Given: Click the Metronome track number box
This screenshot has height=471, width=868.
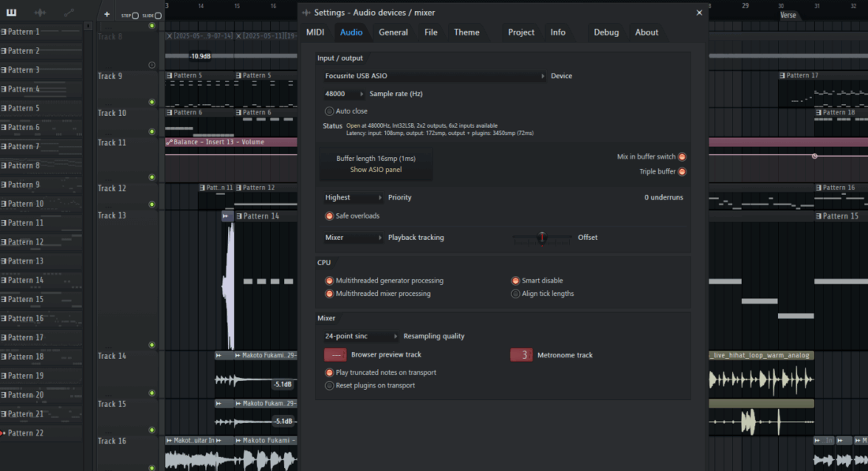Looking at the screenshot, I should pyautogui.click(x=521, y=355).
